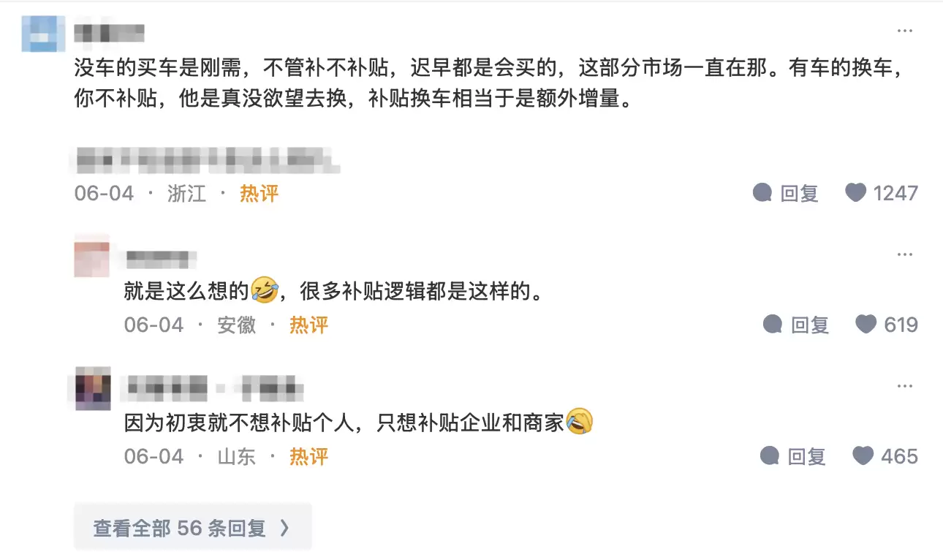Click reply bubble icon on Zhejiang comment
Screen dimensions: 943x560
point(762,193)
